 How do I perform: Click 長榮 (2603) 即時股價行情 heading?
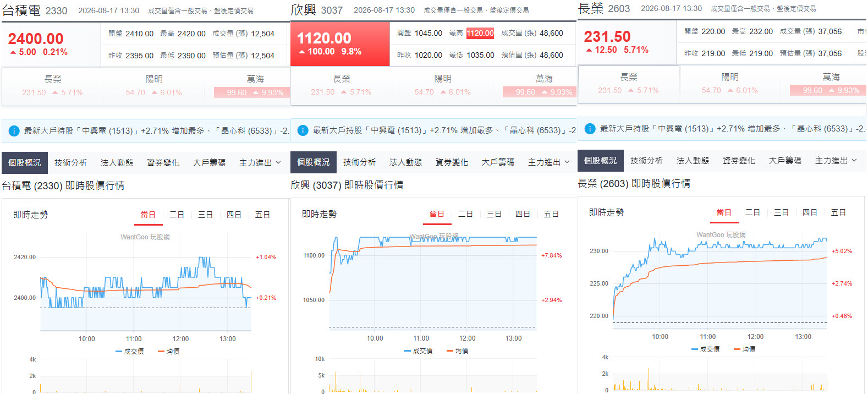click(634, 184)
